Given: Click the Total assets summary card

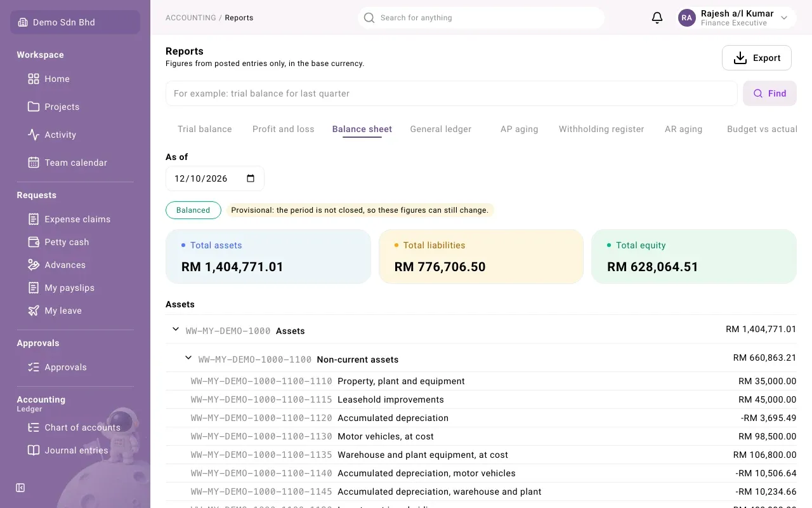Looking at the screenshot, I should (268, 257).
